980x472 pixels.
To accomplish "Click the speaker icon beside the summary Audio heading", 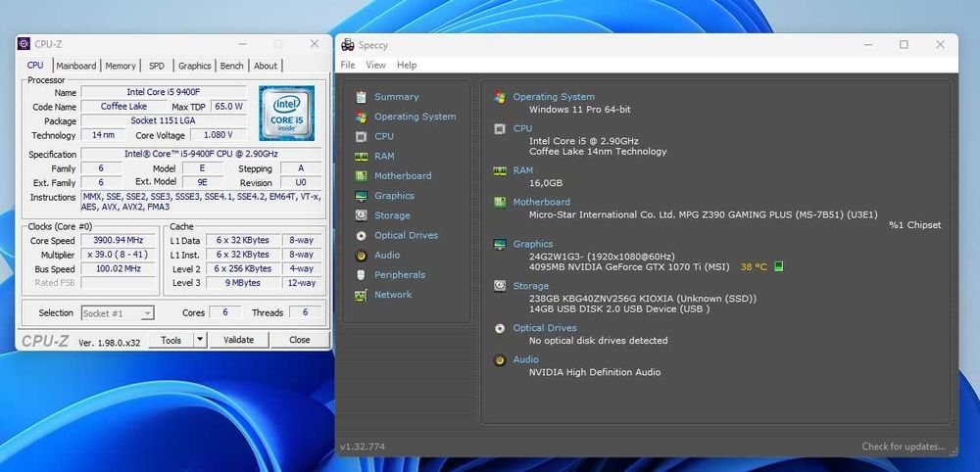I will pos(500,360).
